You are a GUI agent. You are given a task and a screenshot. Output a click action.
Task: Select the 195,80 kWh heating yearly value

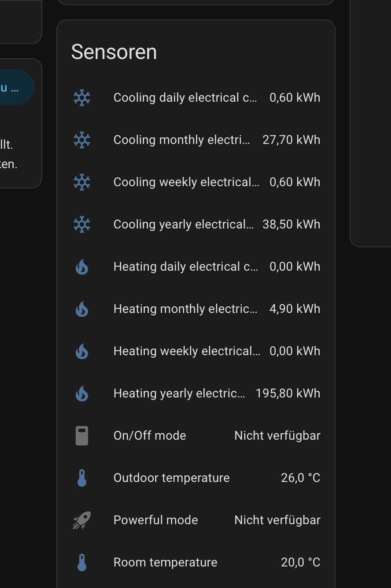(x=288, y=393)
